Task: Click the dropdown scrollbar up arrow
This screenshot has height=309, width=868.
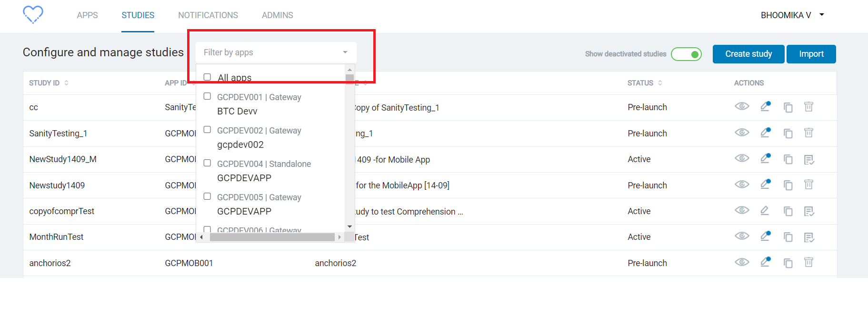Action: [350, 70]
